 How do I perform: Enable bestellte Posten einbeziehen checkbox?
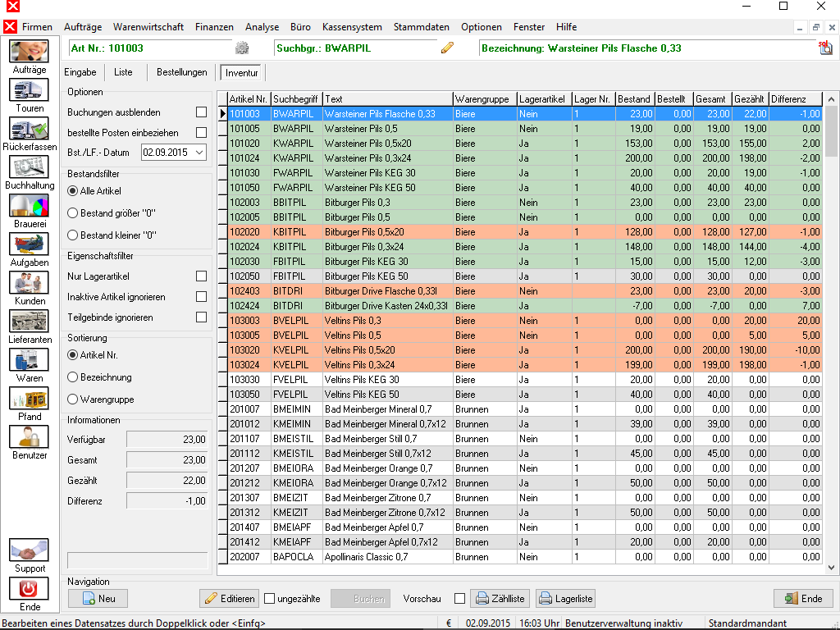point(202,132)
